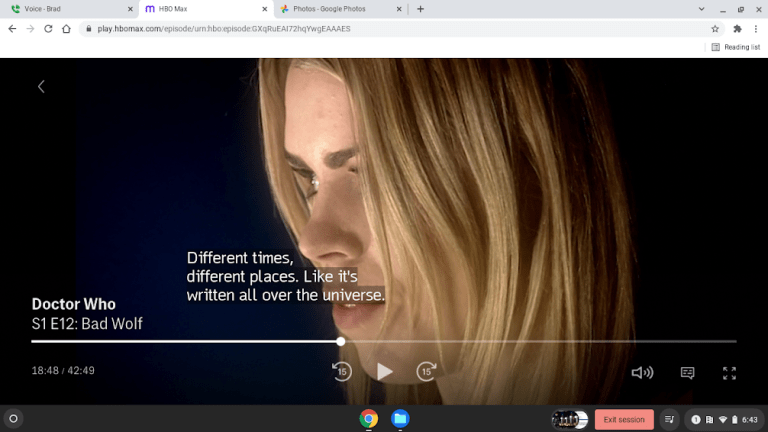Image resolution: width=768 pixels, height=432 pixels.
Task: Bookmark this page with the star icon
Action: [715, 29]
